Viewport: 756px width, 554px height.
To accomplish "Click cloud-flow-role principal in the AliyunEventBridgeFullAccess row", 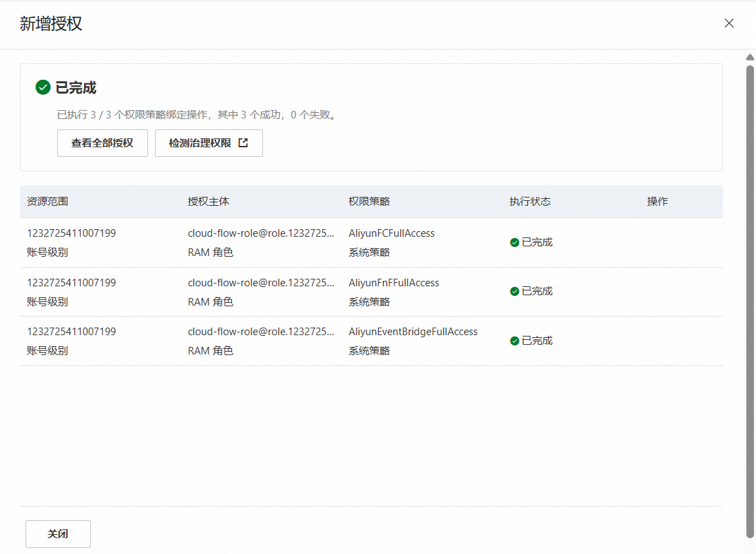I will 261,332.
